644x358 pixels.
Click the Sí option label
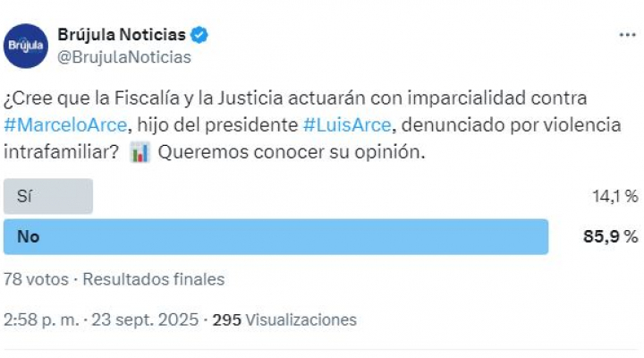(24, 197)
